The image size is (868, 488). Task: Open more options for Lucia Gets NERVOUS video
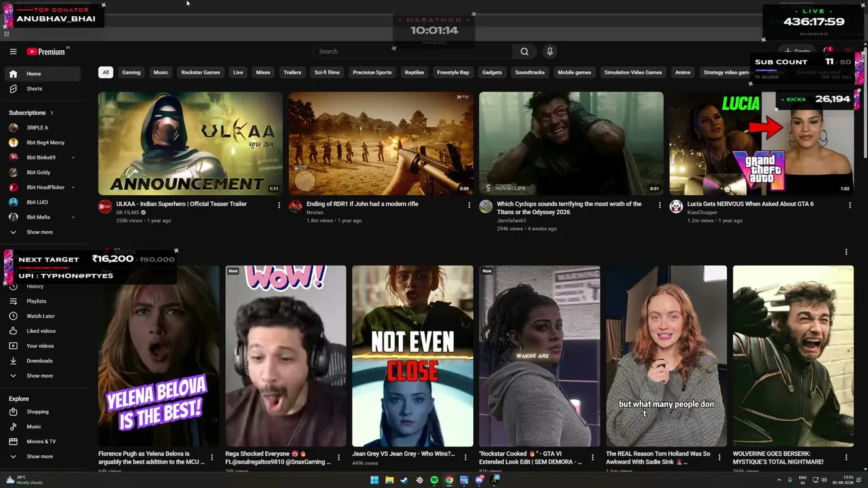(x=850, y=205)
